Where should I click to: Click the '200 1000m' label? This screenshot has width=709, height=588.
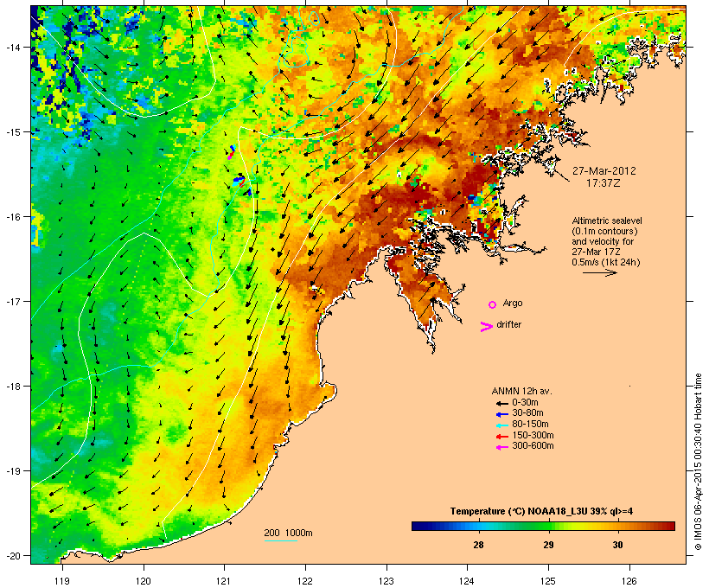coord(288,533)
